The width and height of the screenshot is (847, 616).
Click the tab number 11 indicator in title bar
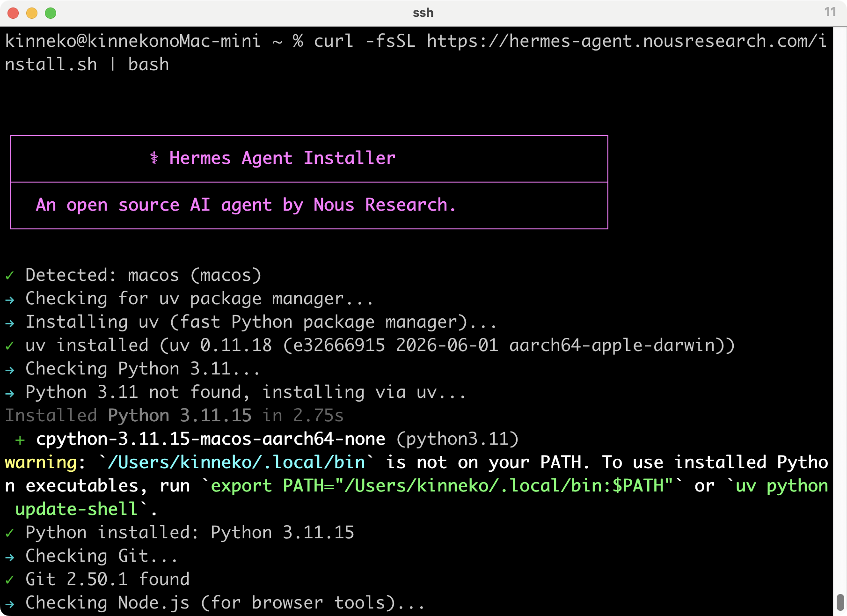click(x=830, y=12)
